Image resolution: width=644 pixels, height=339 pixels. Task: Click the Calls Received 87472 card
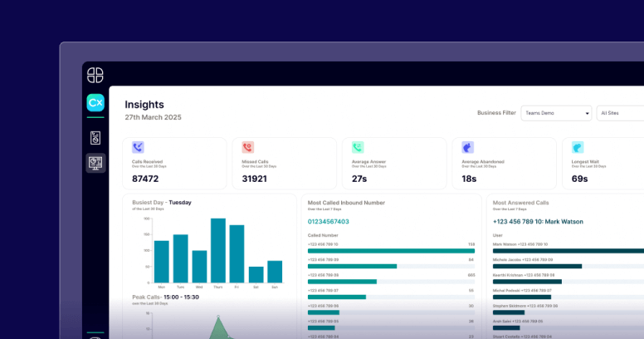[174, 164]
